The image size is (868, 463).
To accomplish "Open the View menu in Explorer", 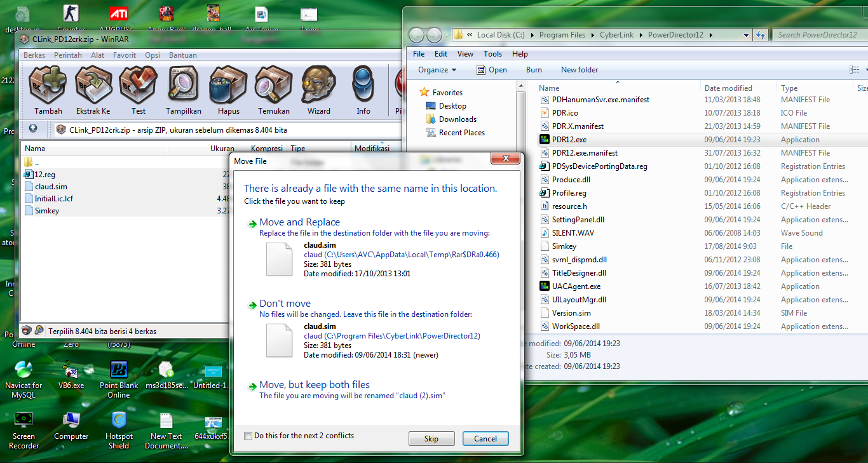I will 465,54.
